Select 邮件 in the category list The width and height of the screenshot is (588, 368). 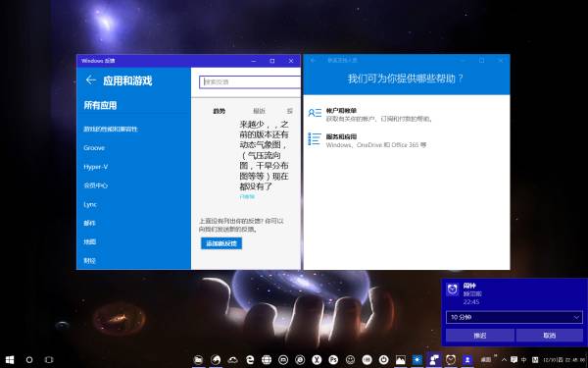[x=89, y=223]
